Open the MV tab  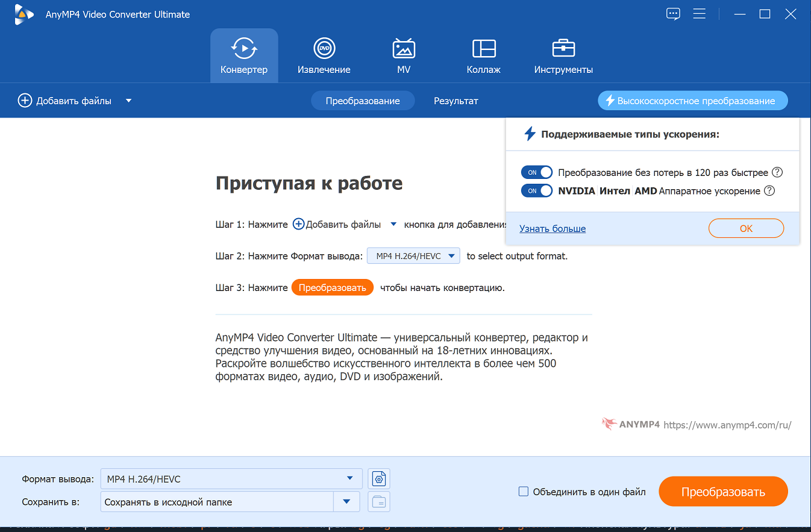(404, 55)
